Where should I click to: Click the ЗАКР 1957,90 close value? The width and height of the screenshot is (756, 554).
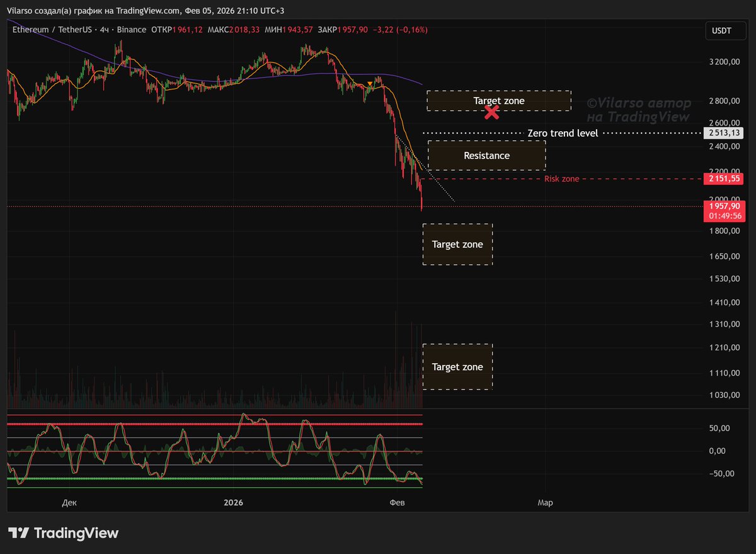point(341,30)
